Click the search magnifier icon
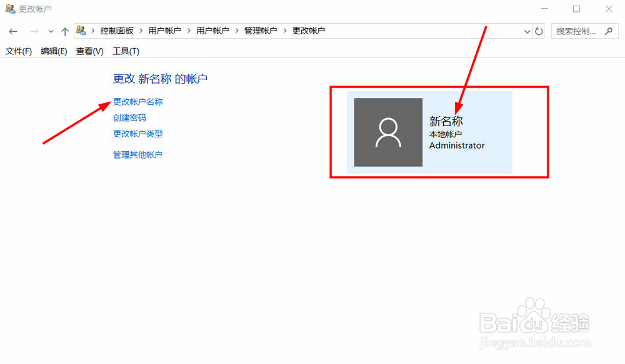Viewport: 625px width, 364px height. [x=608, y=31]
